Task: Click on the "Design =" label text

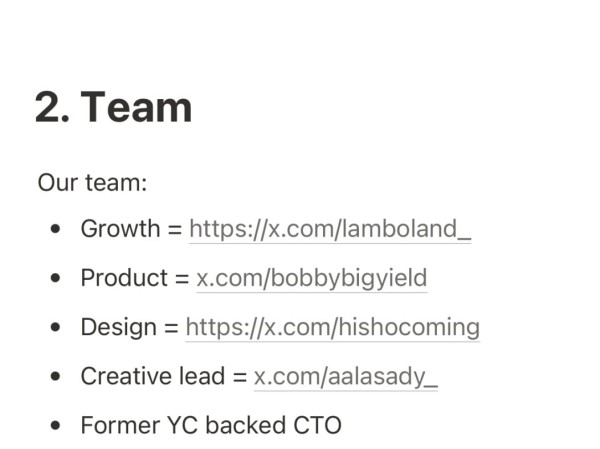Action: tap(130, 327)
